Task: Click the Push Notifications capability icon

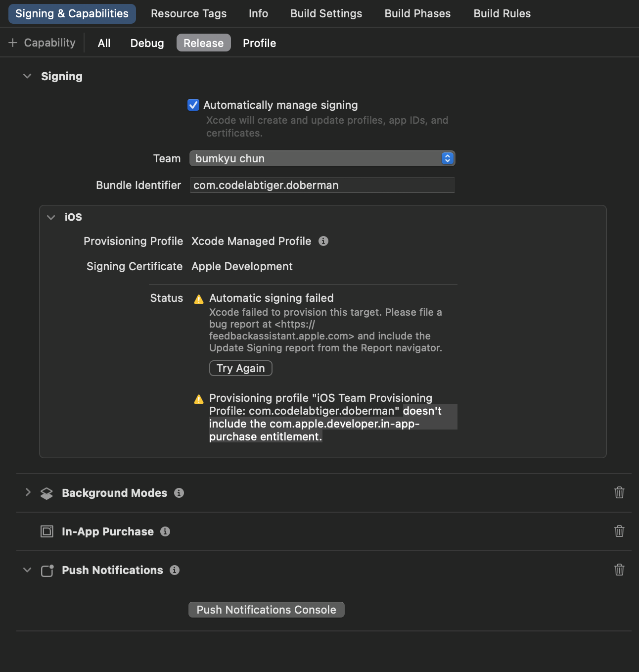Action: point(47,571)
